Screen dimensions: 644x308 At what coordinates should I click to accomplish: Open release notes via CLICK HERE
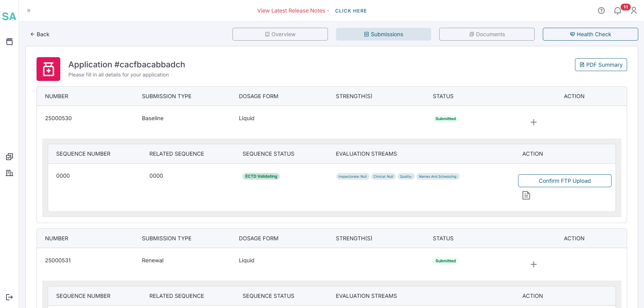(351, 11)
